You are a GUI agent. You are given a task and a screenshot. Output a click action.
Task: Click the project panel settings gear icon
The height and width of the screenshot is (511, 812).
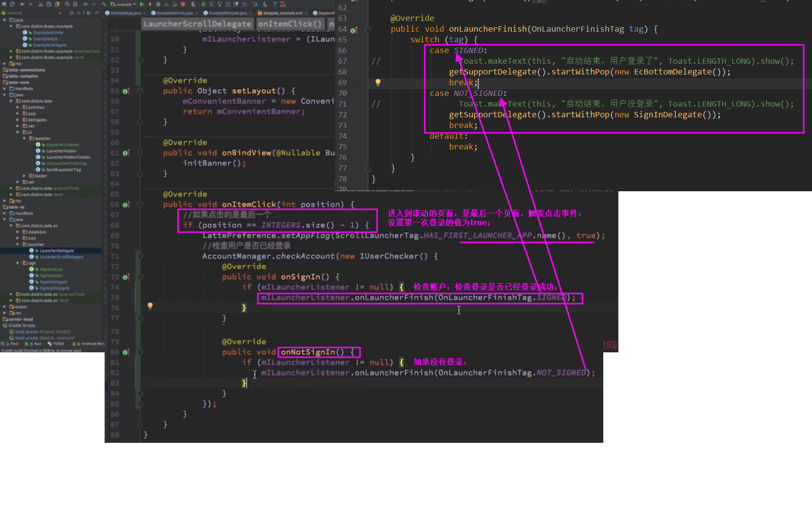pos(88,13)
